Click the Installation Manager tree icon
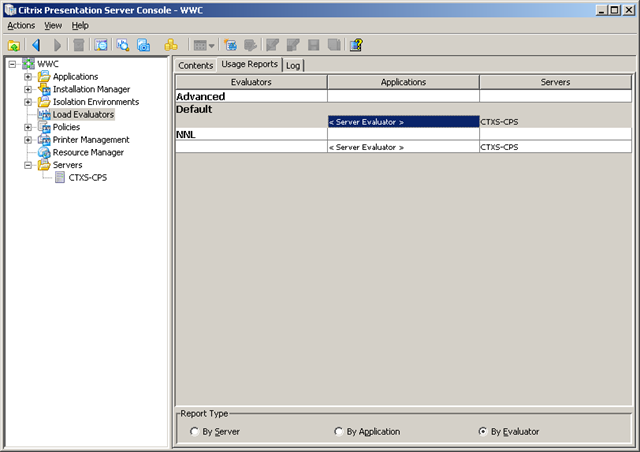The height and width of the screenshot is (452, 640). [x=44, y=89]
